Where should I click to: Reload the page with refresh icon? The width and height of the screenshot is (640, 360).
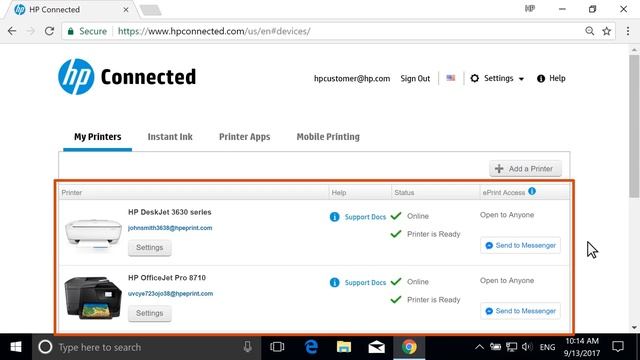(49, 31)
